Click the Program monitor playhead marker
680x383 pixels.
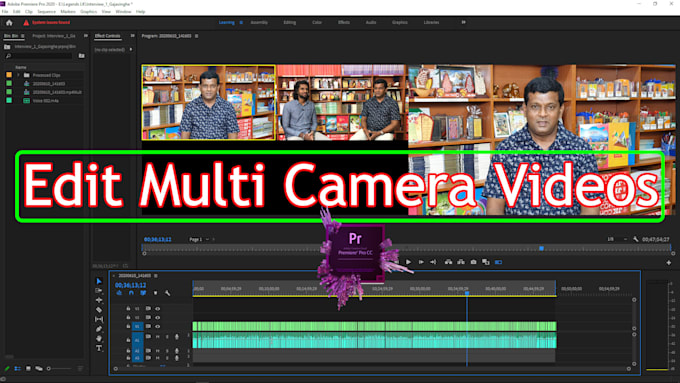541,248
